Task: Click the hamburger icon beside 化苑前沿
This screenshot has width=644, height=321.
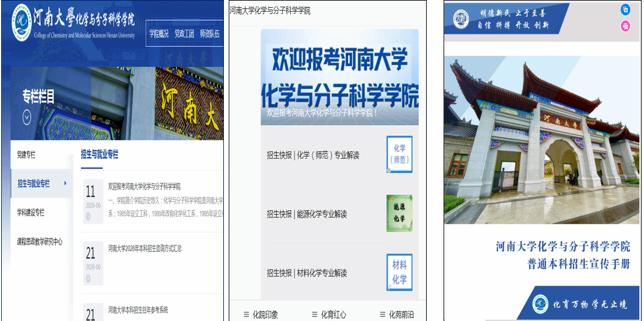Action: click(383, 315)
